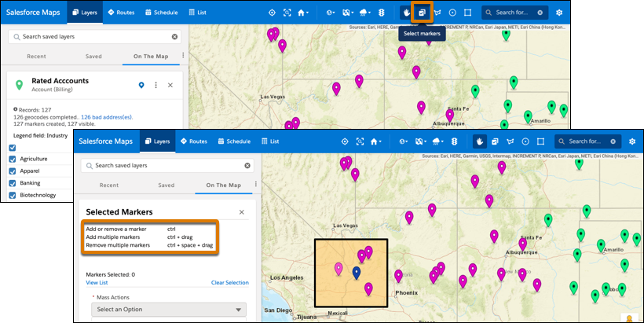Select the pan hand tool in back window
This screenshot has height=323, width=644.
[407, 13]
